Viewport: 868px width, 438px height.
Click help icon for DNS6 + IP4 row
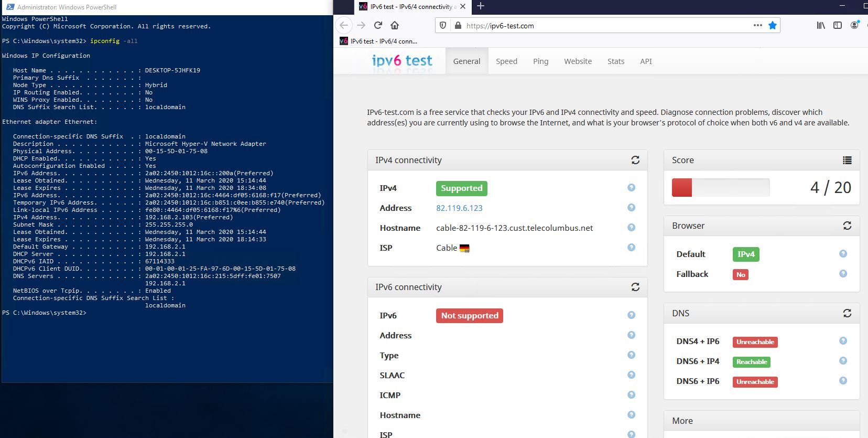pyautogui.click(x=843, y=361)
